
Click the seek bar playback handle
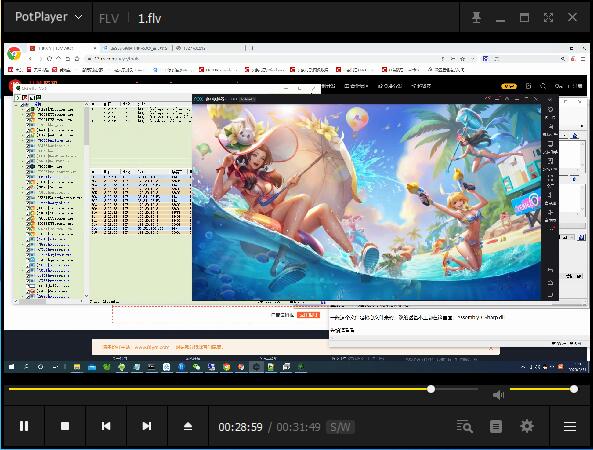[431, 389]
